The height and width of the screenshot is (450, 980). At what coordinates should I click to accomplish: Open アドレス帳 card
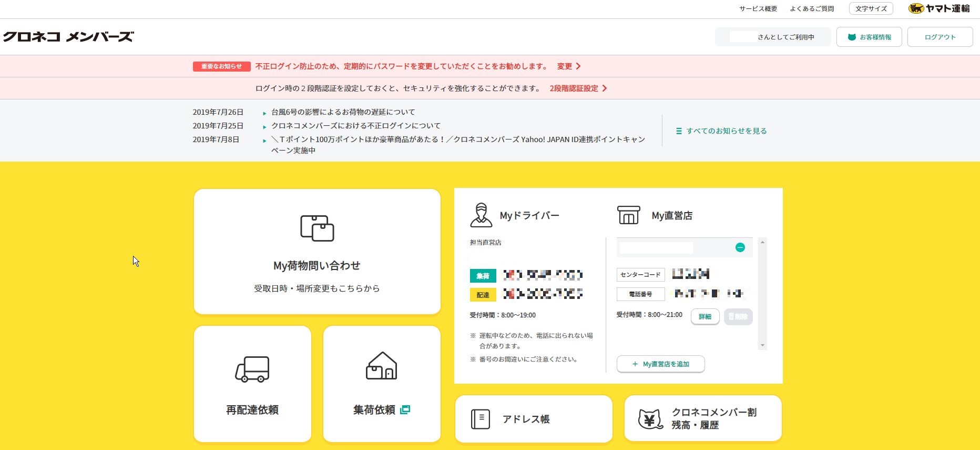click(x=534, y=419)
